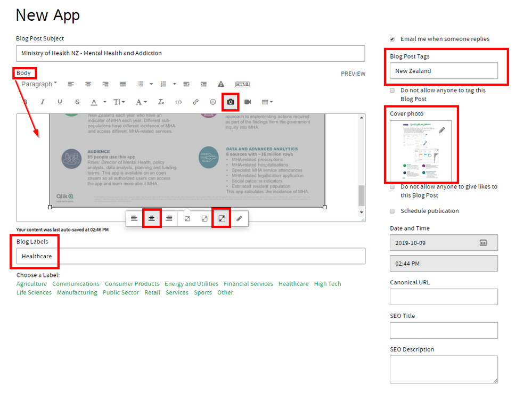The image size is (532, 418).
Task: Decrease indent of paragraph
Action: [x=186, y=84]
